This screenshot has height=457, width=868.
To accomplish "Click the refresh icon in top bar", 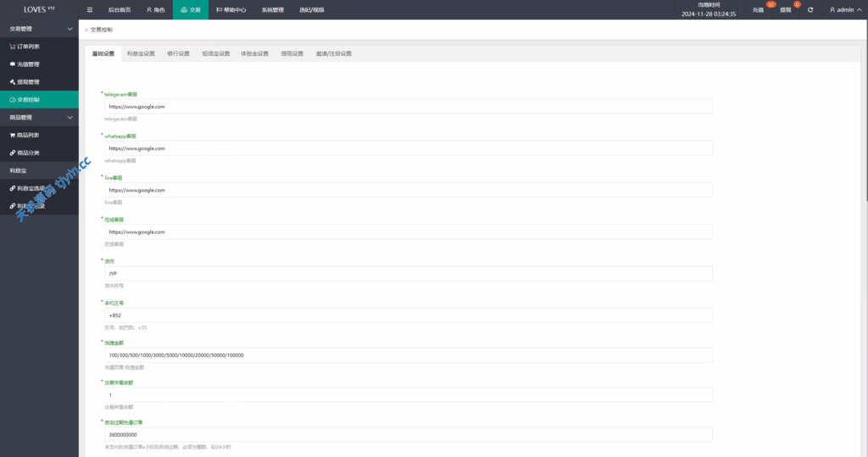I will (810, 9).
